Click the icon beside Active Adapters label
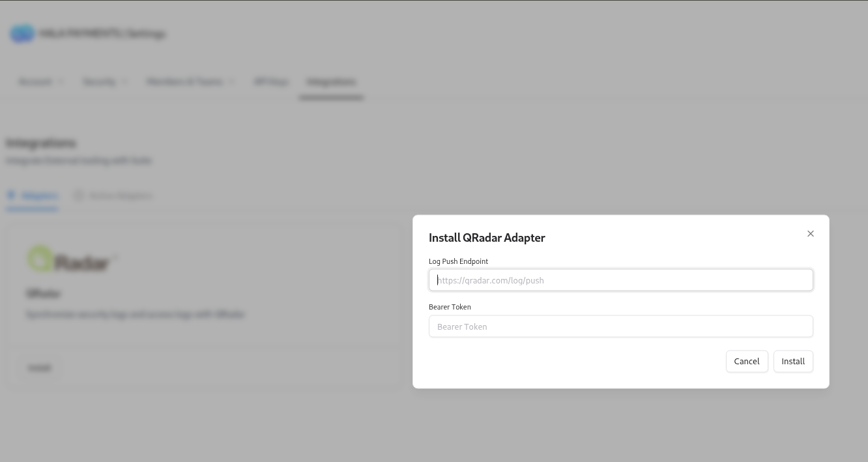The image size is (868, 462). point(79,195)
